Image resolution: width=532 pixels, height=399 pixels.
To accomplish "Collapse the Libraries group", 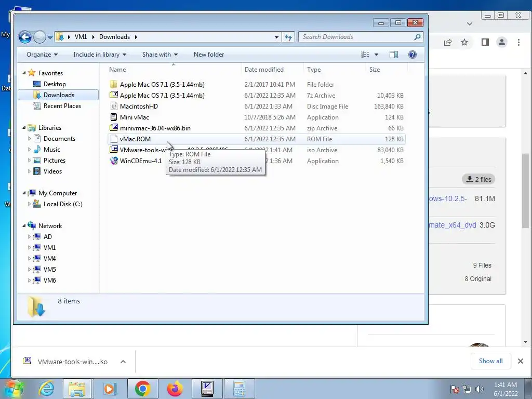I will [24, 128].
